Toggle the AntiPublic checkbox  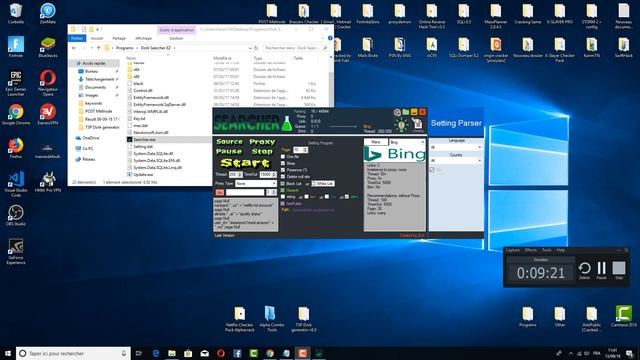pos(283,203)
